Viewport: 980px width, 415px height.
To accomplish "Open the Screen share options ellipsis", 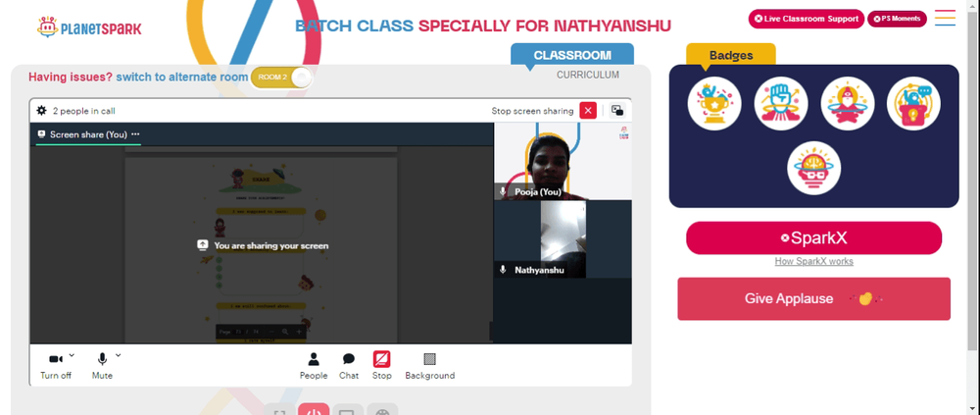I will (x=135, y=134).
